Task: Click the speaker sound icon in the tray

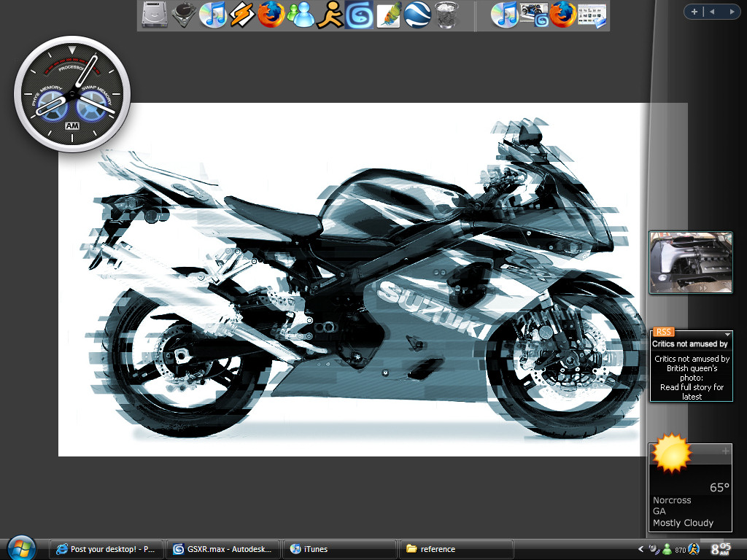Action: click(x=654, y=550)
